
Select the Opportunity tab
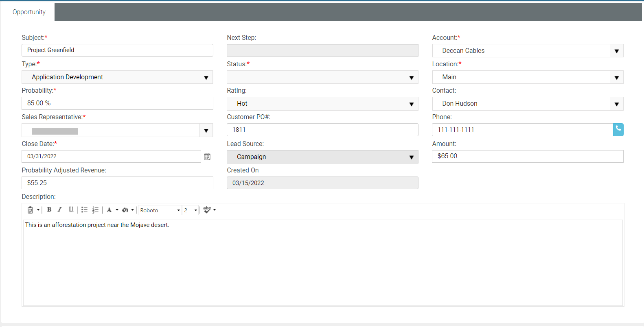click(x=29, y=12)
